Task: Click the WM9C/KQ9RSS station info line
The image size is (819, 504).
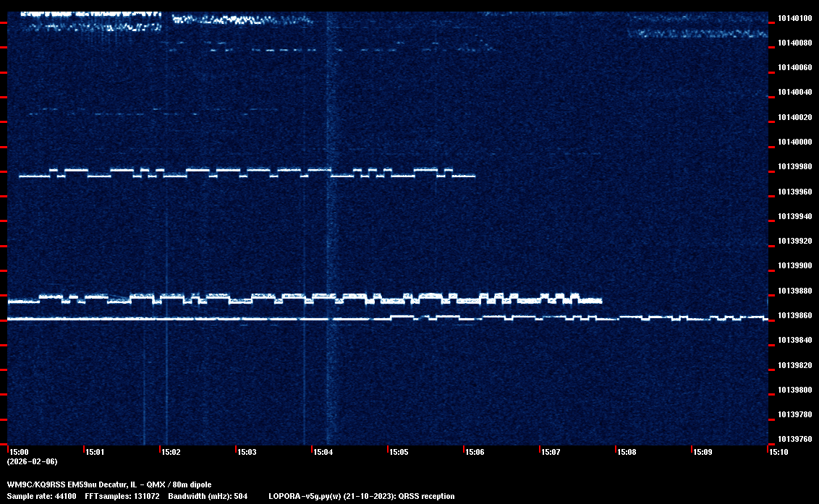Action: coord(109,484)
